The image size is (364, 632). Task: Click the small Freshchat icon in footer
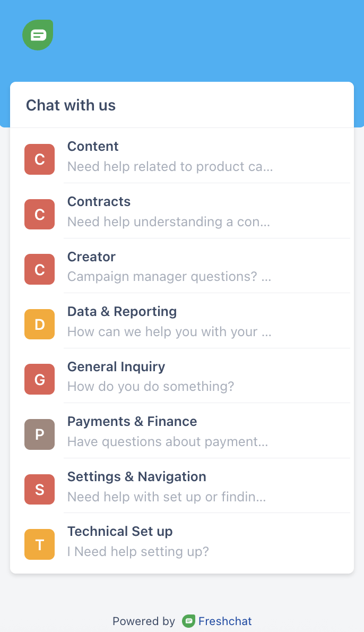[188, 621]
